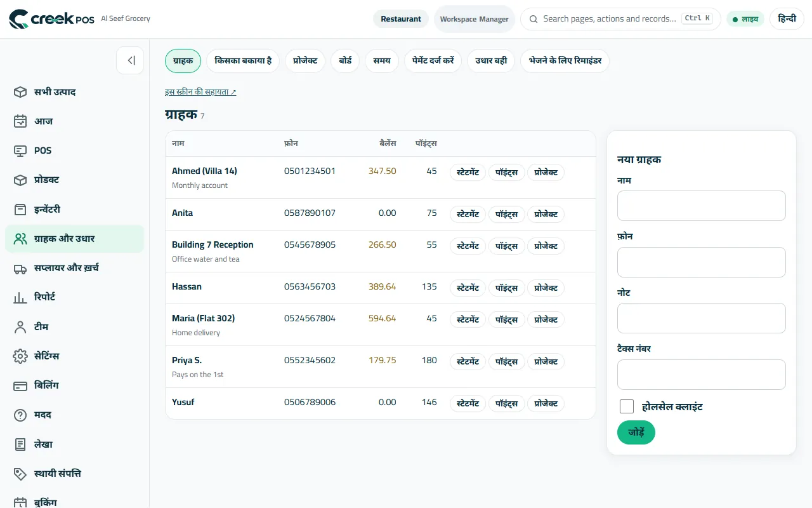The height and width of the screenshot is (508, 812).
Task: Click the Creek POS logo
Action: [x=51, y=19]
